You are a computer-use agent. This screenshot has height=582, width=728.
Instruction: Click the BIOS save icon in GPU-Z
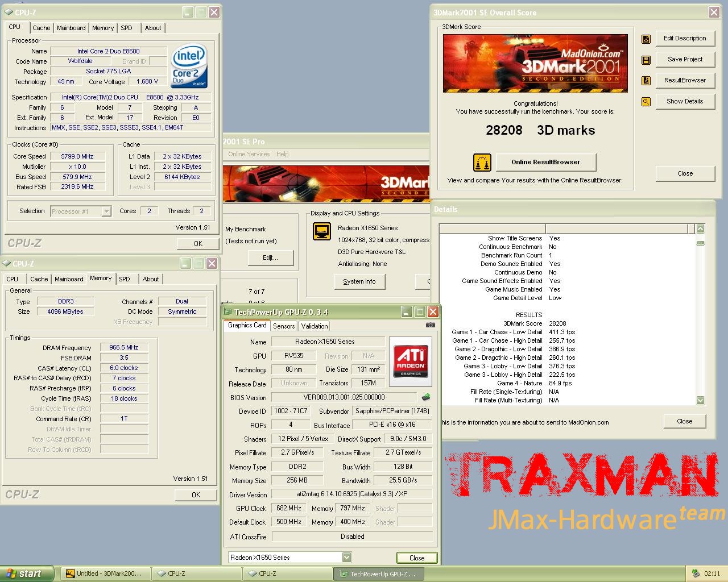point(425,397)
